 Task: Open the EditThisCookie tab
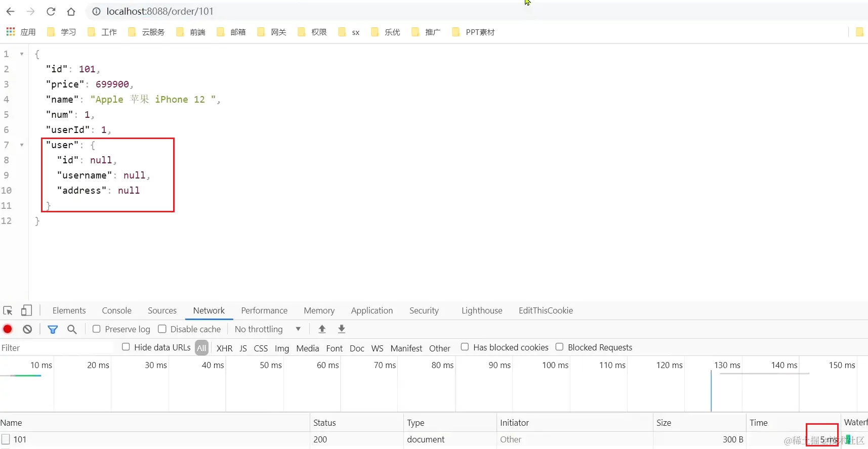[546, 310]
